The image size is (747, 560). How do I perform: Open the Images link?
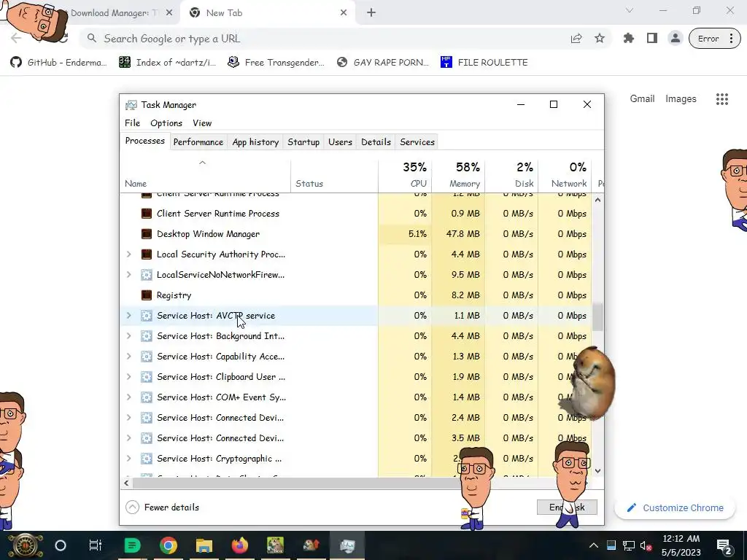681,98
